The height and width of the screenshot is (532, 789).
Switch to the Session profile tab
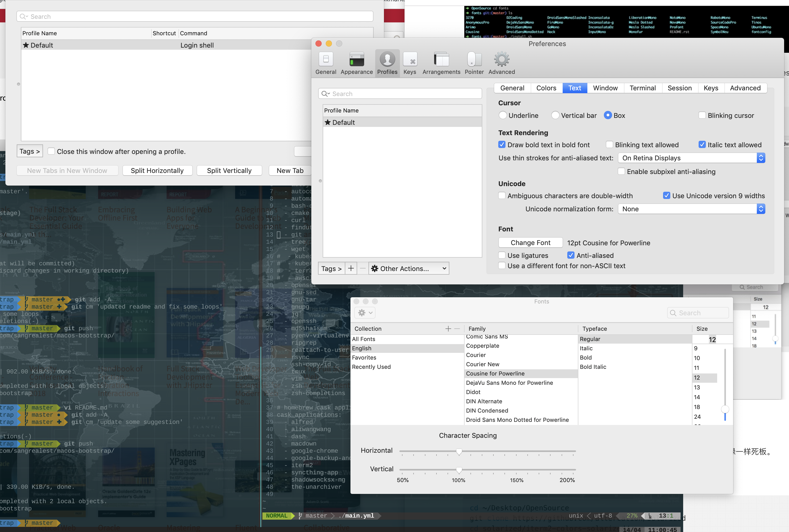[679, 88]
